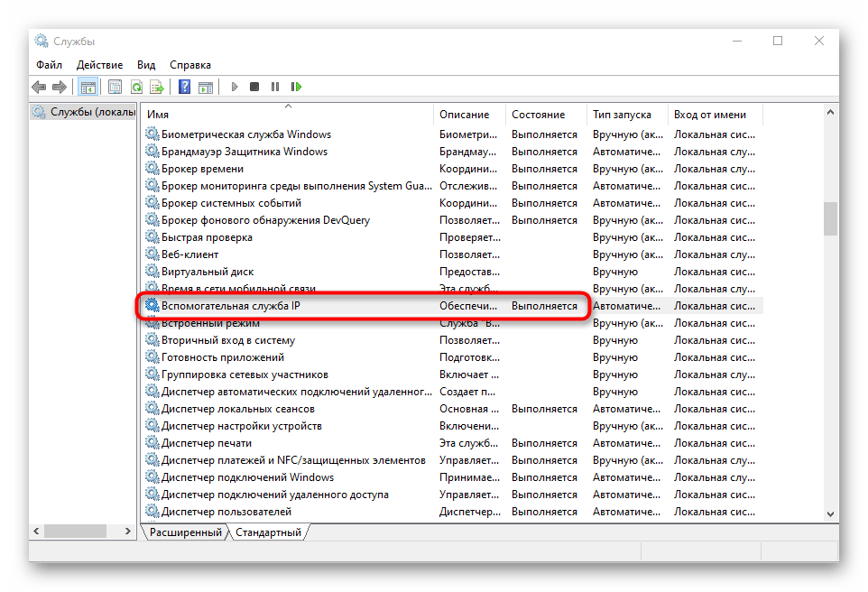This screenshot has width=868, height=592.
Task: Open the Properties toolbar icon
Action: pos(115,87)
